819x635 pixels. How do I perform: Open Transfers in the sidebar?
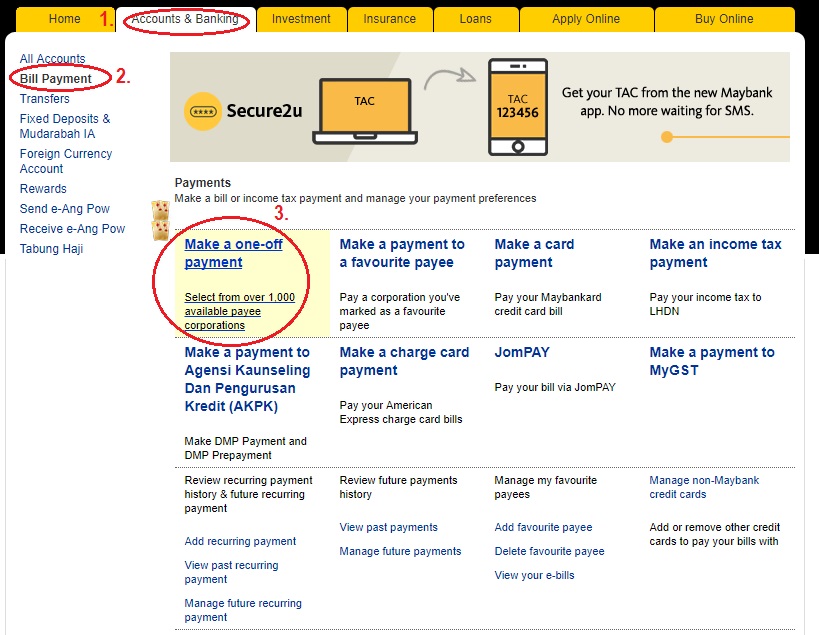coord(44,99)
